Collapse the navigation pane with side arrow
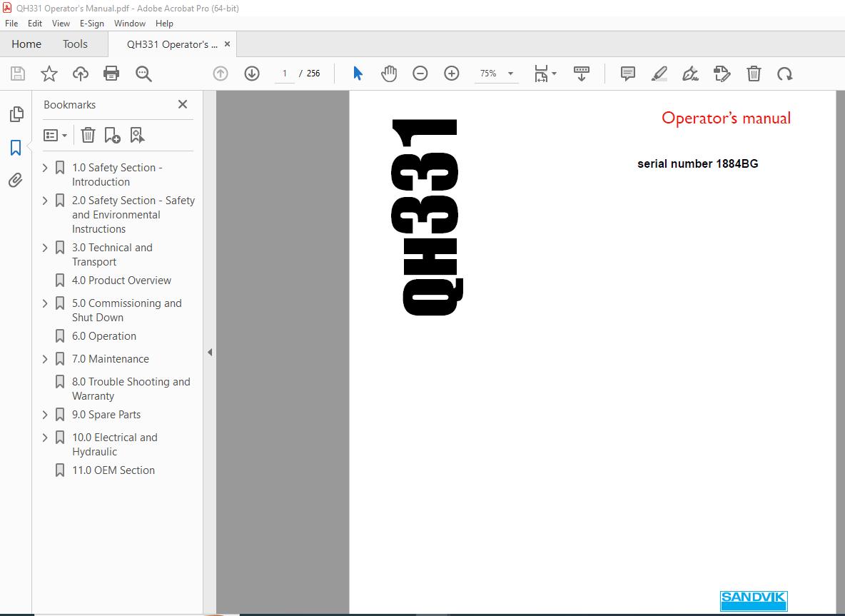The image size is (845, 616). coord(210,352)
